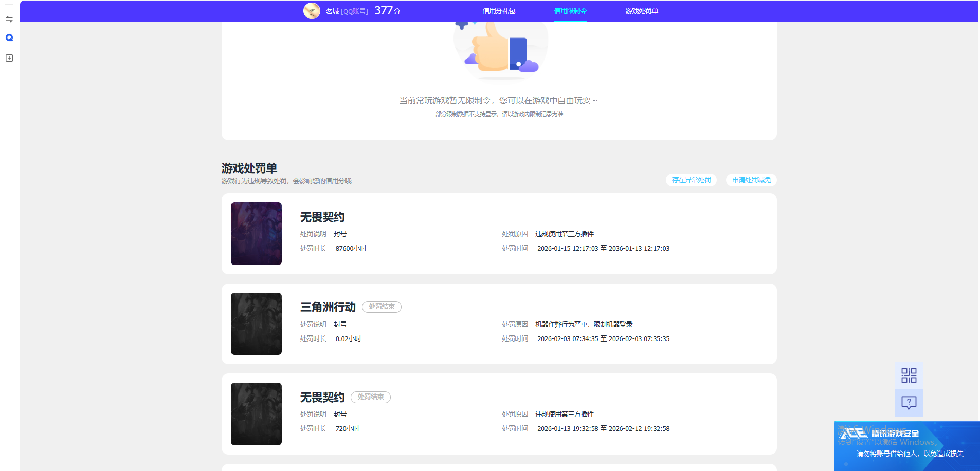Open the help question floating icon
This screenshot has width=980, height=471.
(x=909, y=403)
